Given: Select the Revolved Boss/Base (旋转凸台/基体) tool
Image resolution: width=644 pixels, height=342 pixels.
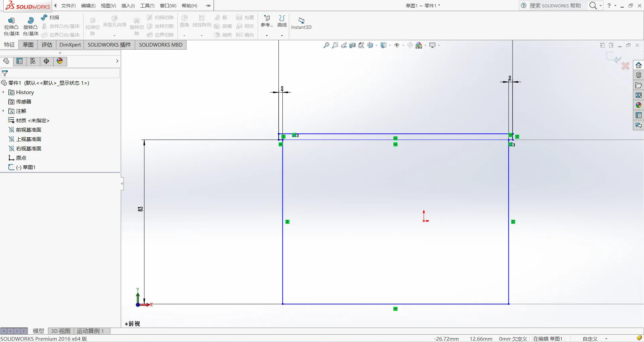Looking at the screenshot, I should click(31, 26).
